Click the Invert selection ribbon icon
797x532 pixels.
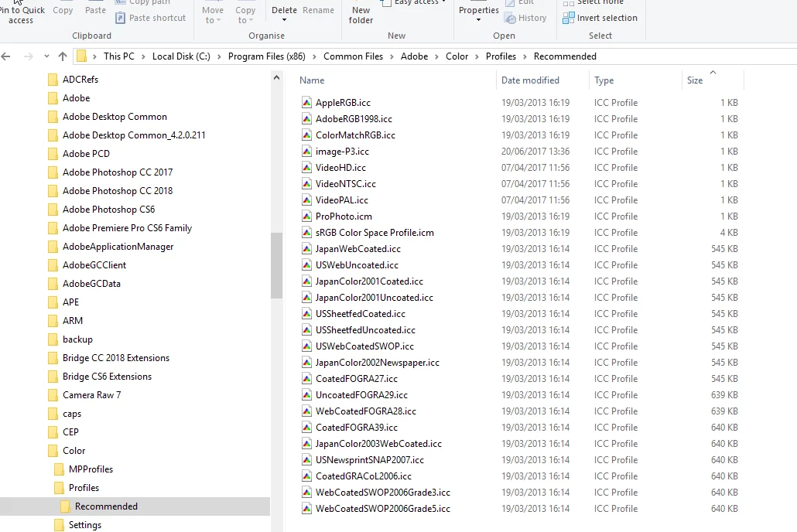[568, 19]
